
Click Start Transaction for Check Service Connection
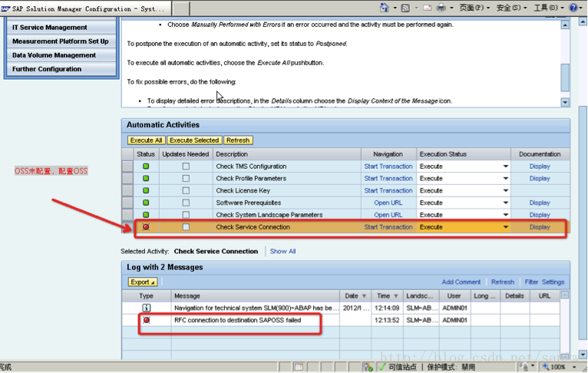pos(388,227)
